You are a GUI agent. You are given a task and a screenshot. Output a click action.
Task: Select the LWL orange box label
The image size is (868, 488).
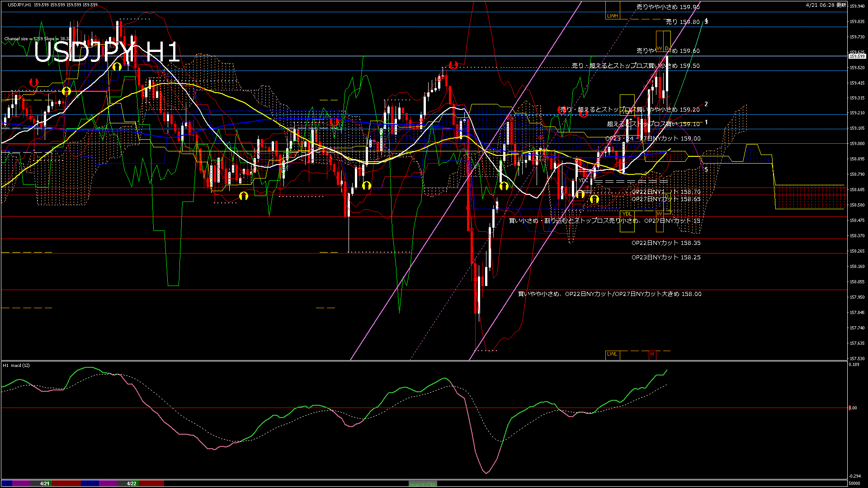pyautogui.click(x=612, y=354)
